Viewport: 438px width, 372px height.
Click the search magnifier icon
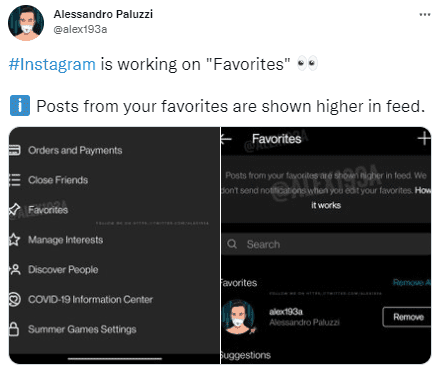pyautogui.click(x=232, y=244)
